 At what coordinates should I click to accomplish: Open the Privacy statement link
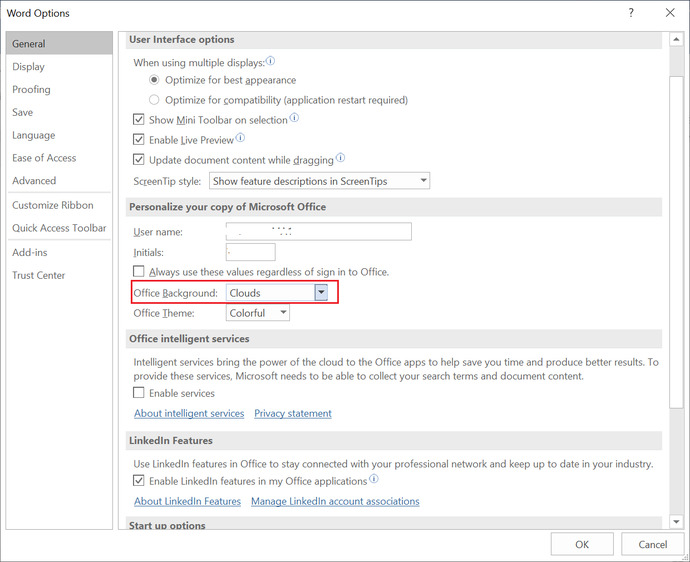(x=293, y=413)
